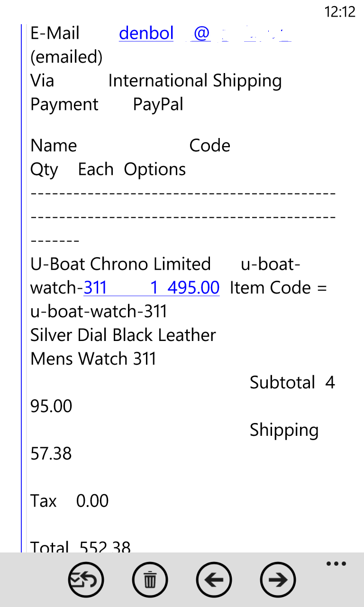Viewport: 364px width, 607px height.
Task: Tap the U-Boat Chrono Limited item name
Action: click(120, 264)
